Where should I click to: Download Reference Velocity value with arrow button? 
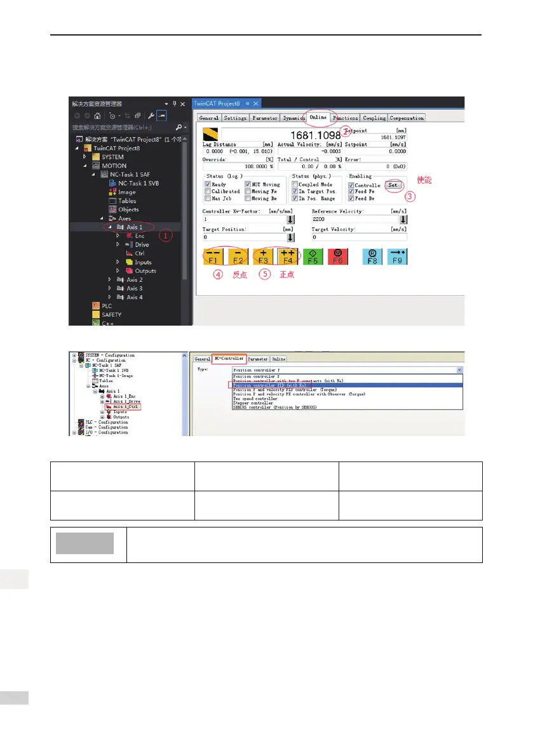pyautogui.click(x=403, y=220)
